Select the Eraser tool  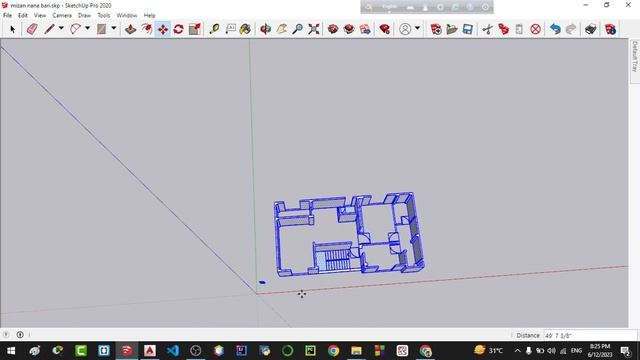pyautogui.click(x=32, y=29)
